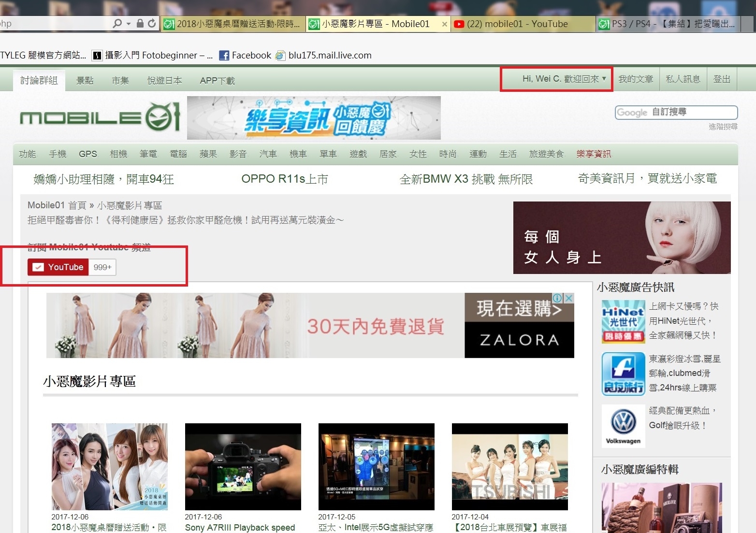The image size is (756, 533).
Task: Open the 筆電 category menu
Action: tap(148, 154)
